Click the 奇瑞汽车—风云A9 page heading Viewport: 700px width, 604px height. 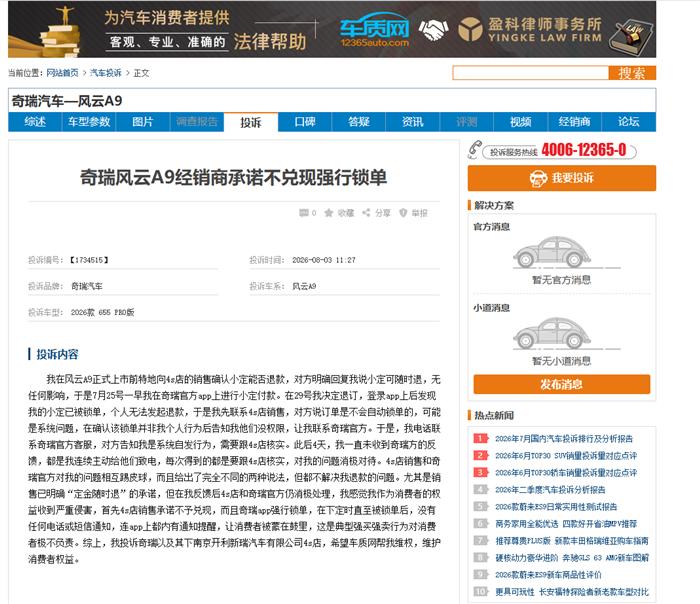point(67,101)
